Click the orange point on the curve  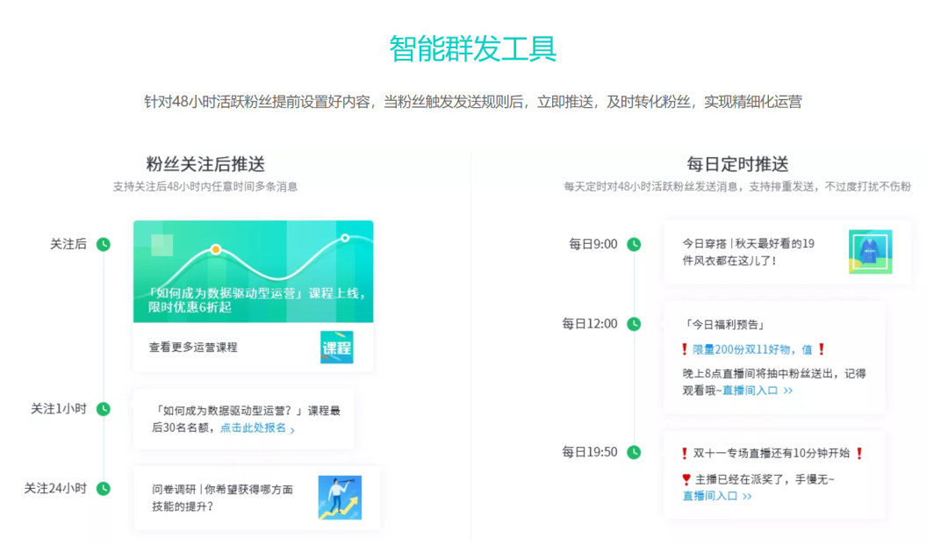[x=215, y=249]
